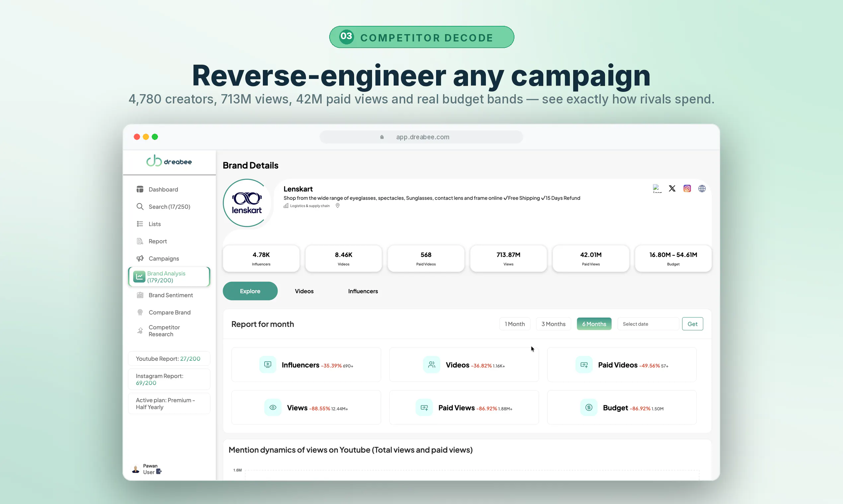
Task: Click the Search magnifier icon
Action: click(140, 207)
